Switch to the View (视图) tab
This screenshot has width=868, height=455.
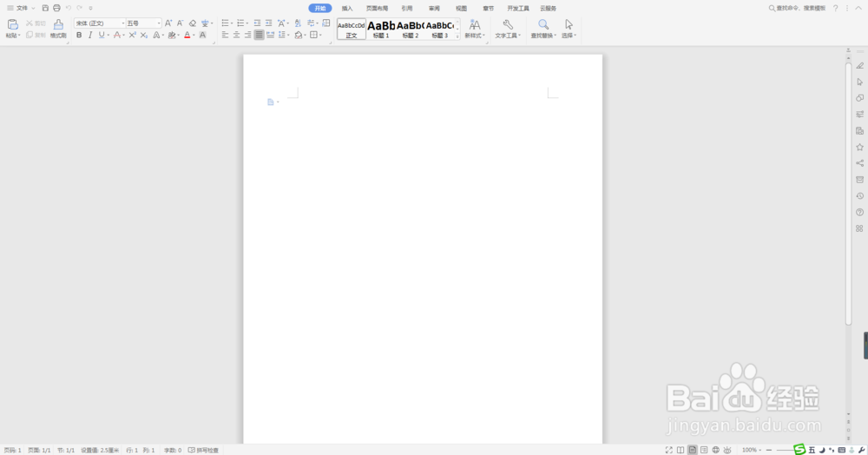tap(461, 9)
